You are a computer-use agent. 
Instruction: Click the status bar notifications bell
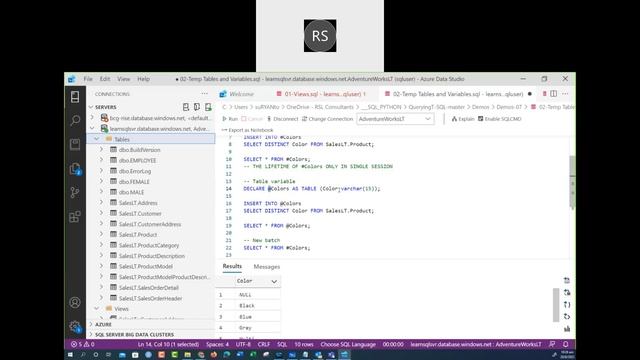pyautogui.click(x=565, y=344)
